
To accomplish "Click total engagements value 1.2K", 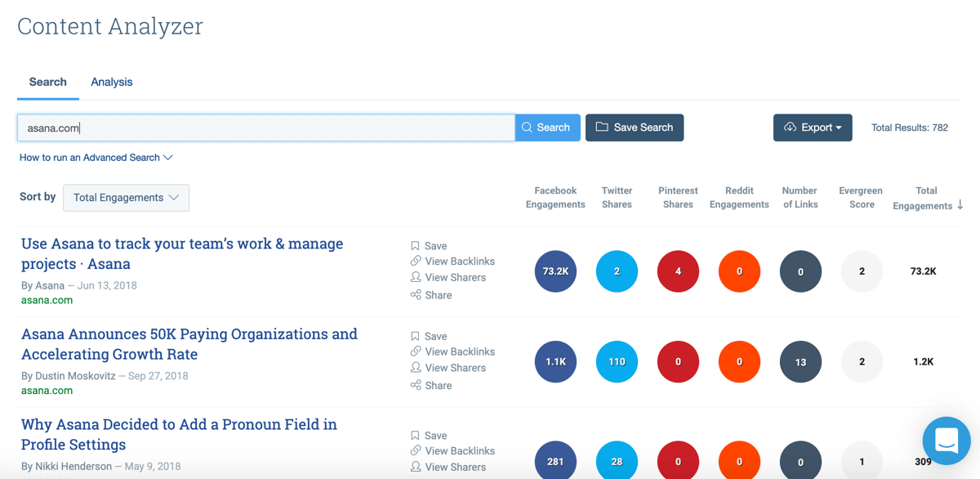I will click(x=923, y=361).
